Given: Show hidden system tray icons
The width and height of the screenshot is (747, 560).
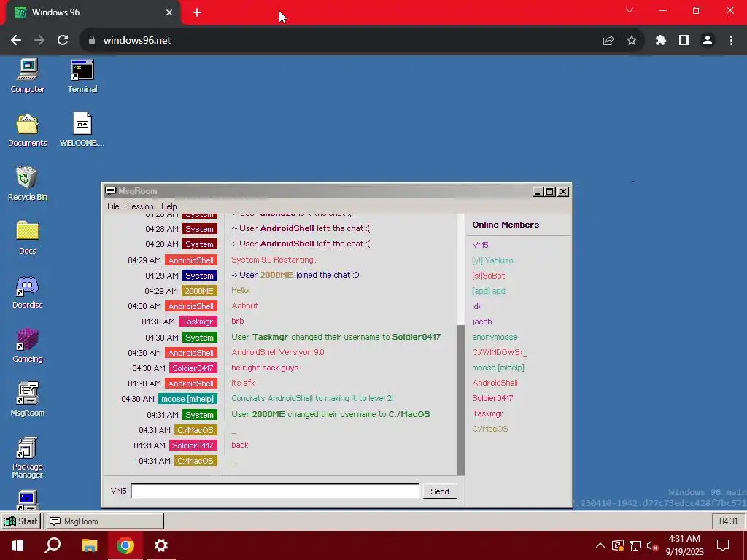Looking at the screenshot, I should click(x=600, y=545).
